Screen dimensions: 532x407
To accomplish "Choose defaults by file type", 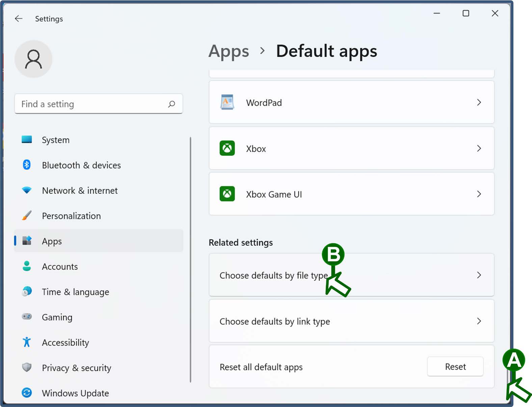I will pos(351,275).
